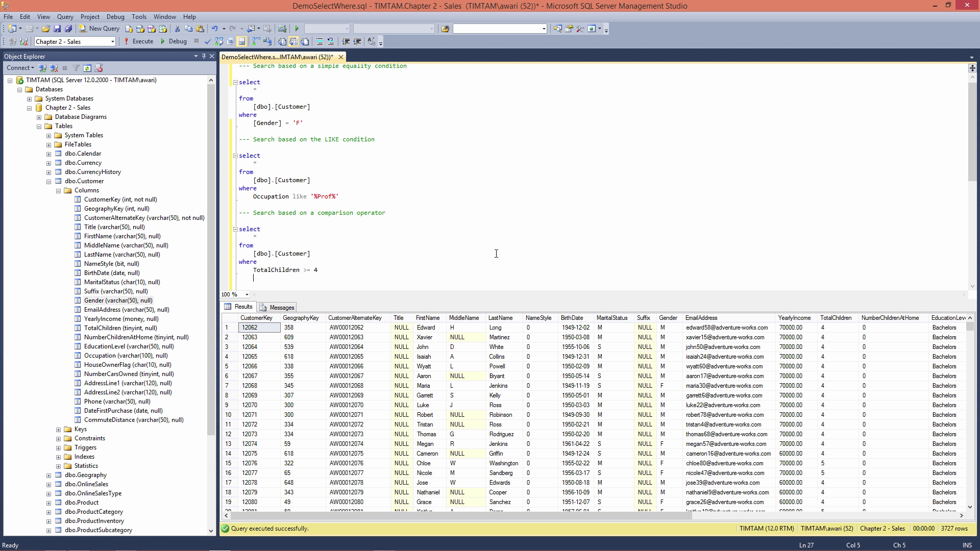Expand the dbo.Geography table node

(48, 475)
